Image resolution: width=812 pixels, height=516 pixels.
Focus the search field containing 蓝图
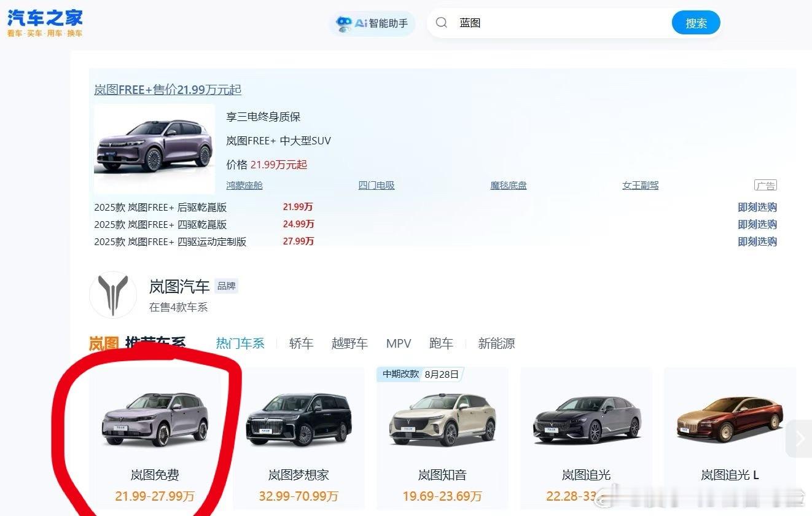coord(562,23)
